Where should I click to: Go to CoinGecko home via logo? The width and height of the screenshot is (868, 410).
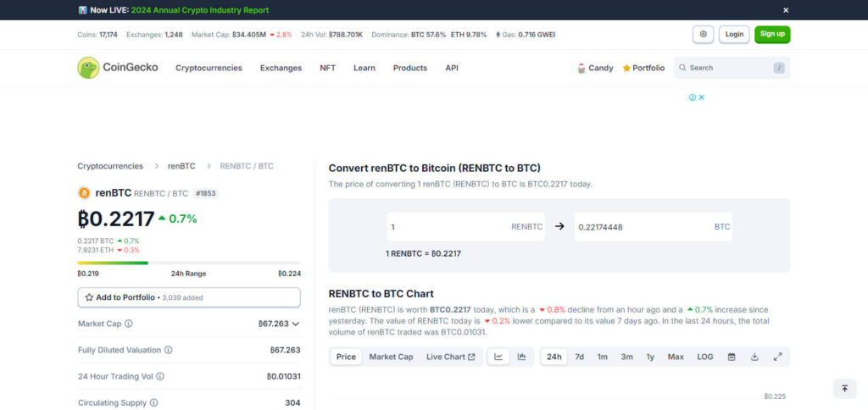(117, 68)
